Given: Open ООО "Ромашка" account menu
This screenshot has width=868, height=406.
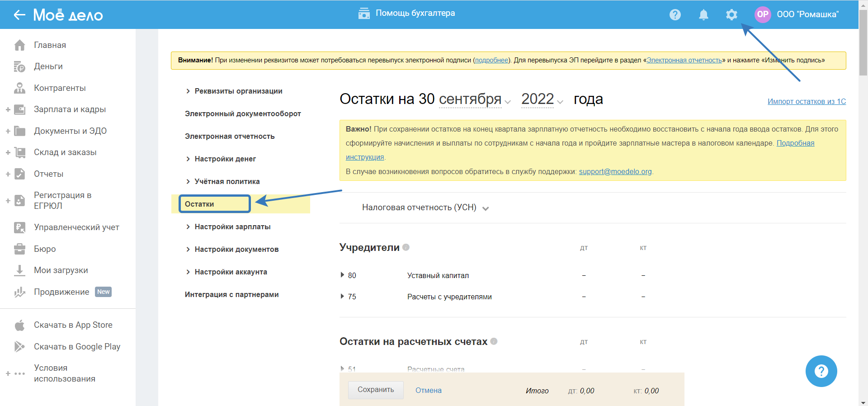Looking at the screenshot, I should [807, 14].
